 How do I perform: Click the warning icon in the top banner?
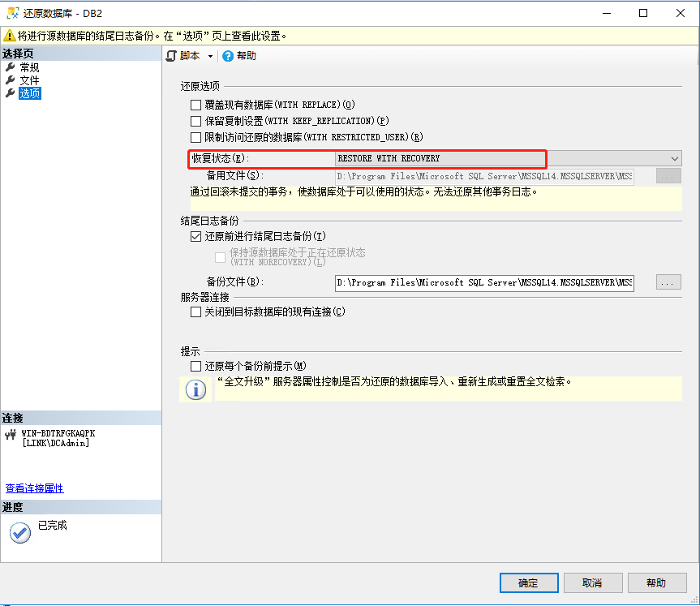9,35
